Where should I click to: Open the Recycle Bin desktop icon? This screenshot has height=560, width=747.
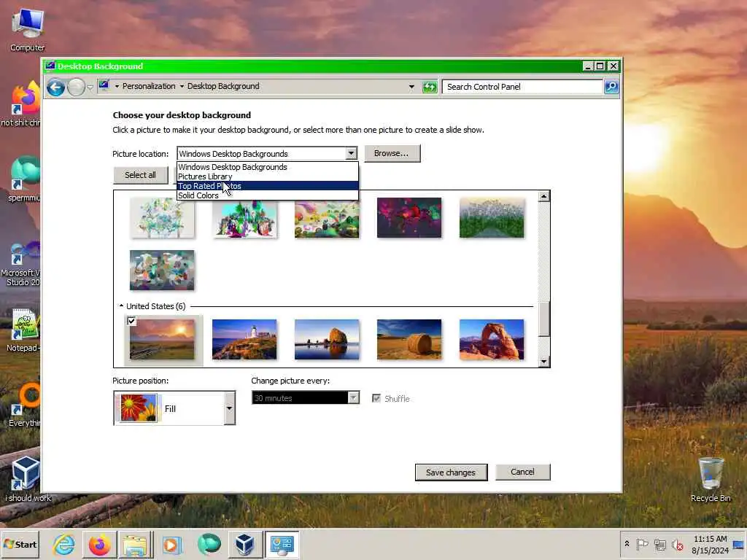click(711, 480)
